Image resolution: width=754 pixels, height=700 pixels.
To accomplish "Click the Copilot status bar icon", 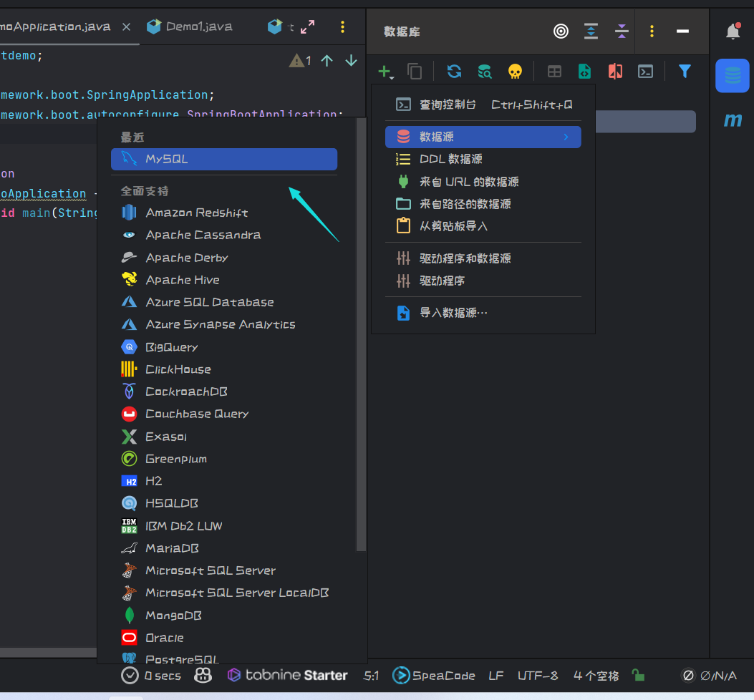I will pyautogui.click(x=203, y=676).
